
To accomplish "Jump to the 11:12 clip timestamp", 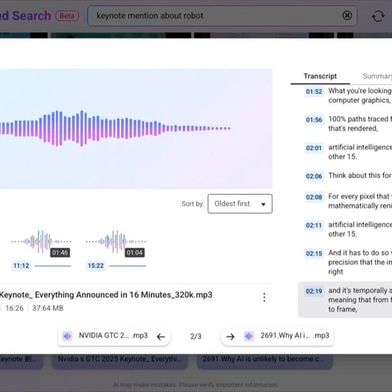I will click(x=21, y=266).
